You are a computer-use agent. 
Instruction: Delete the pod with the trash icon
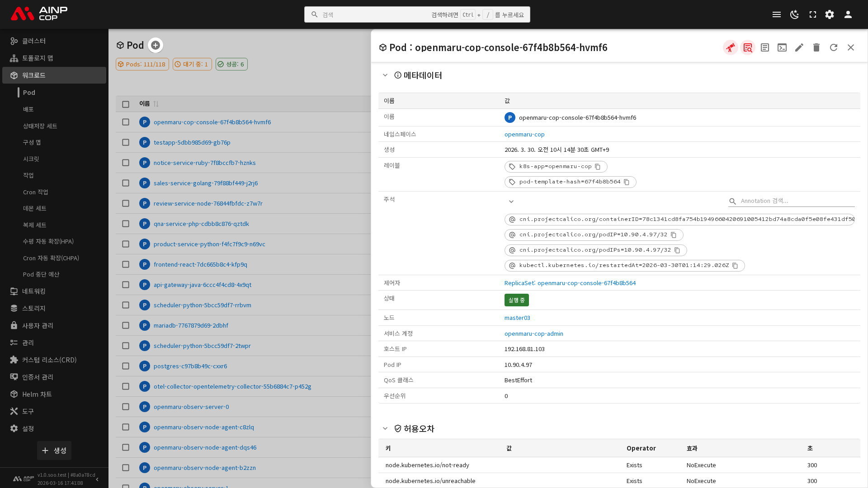coord(816,47)
